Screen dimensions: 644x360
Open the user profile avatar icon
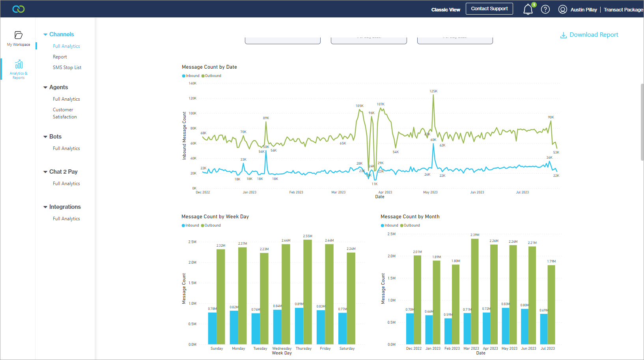[x=562, y=9]
